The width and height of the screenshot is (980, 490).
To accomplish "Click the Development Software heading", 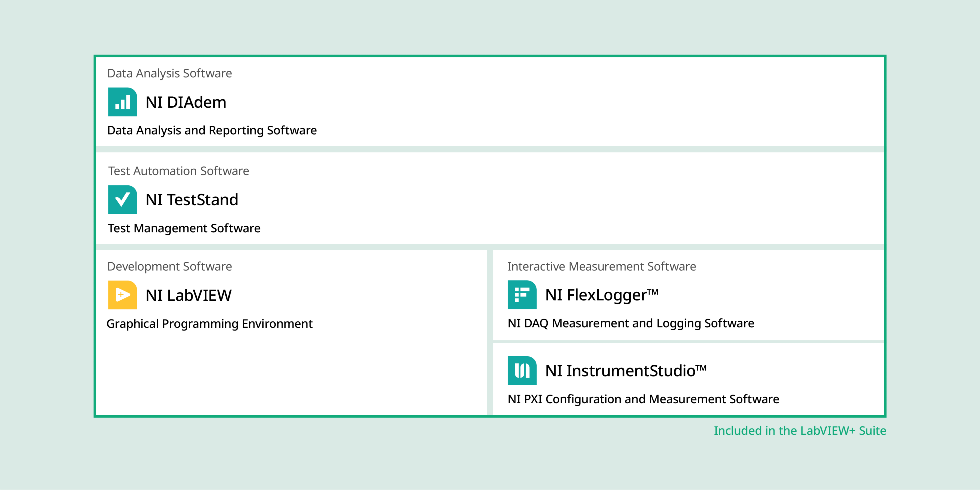I will click(170, 267).
